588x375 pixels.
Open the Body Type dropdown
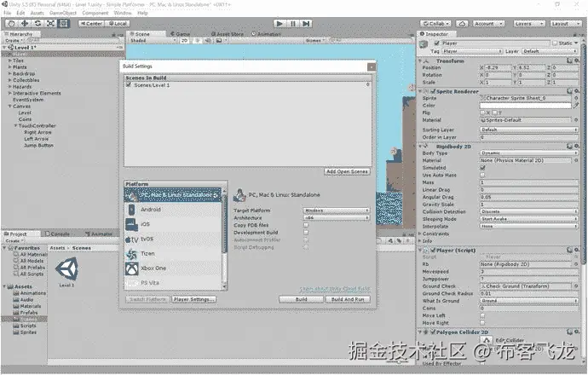528,153
